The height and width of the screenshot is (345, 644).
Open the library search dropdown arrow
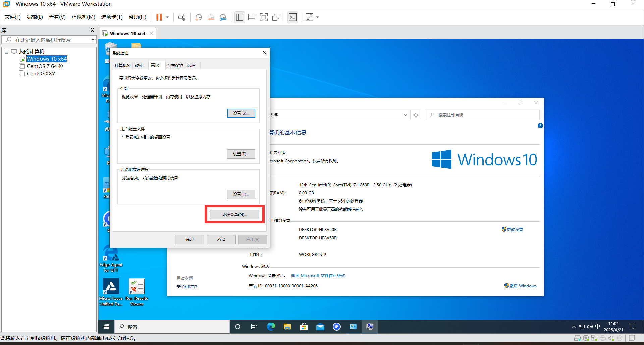93,40
